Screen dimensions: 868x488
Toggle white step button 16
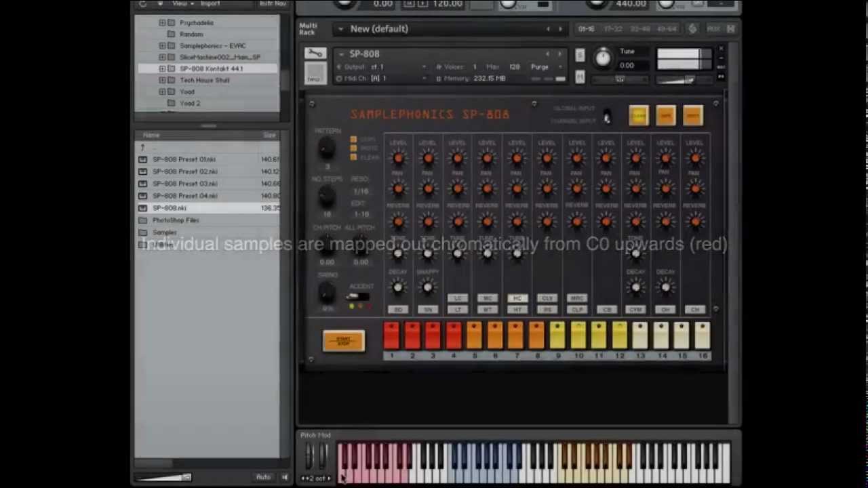(x=702, y=336)
